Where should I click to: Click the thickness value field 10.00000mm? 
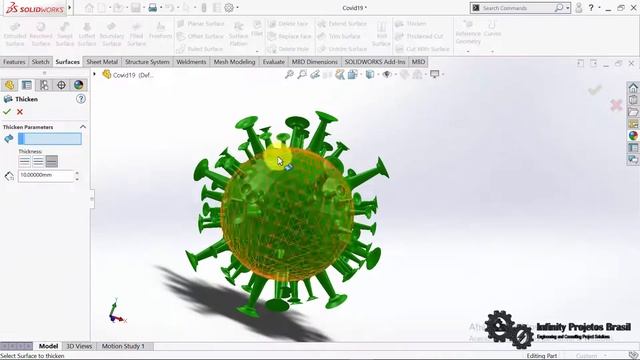(46, 176)
